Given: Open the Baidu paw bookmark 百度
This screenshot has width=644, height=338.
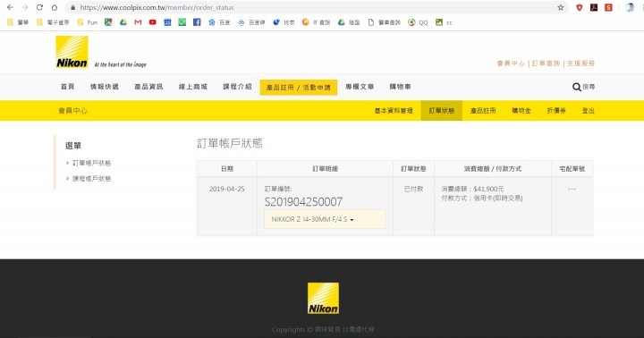Looking at the screenshot, I should point(219,22).
